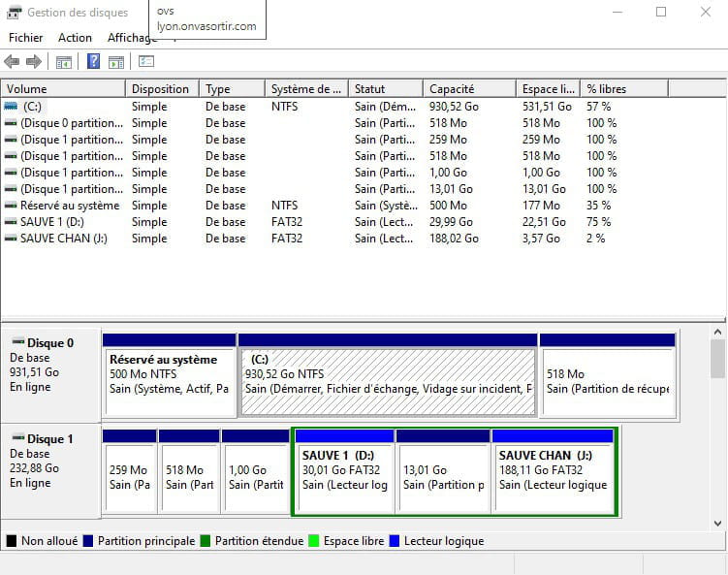Open the Fichier menu
Screen dimensions: 728x575
(x=26, y=38)
